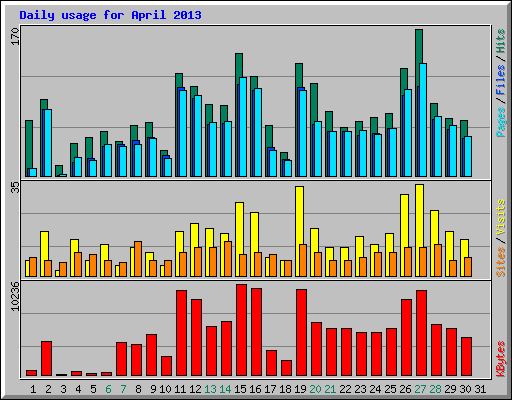
Task: Click the day 16 yellow visits bar
Action: (x=254, y=232)
